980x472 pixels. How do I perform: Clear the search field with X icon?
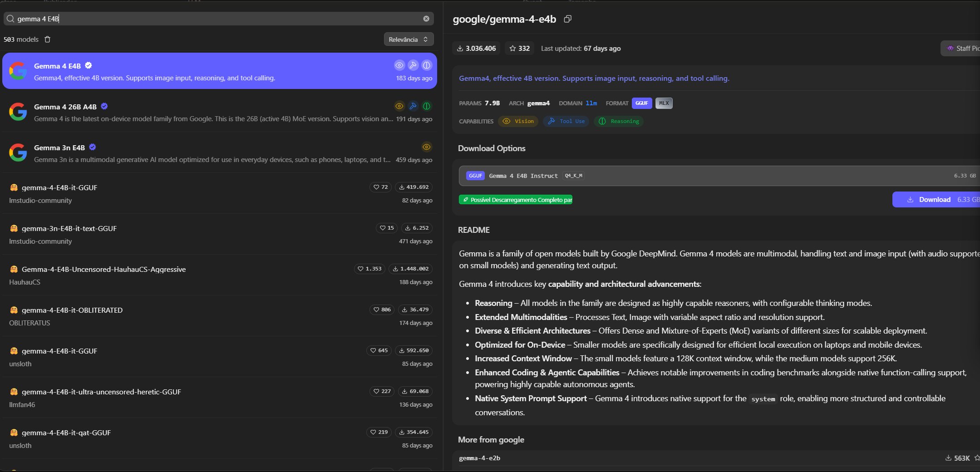tap(426, 19)
